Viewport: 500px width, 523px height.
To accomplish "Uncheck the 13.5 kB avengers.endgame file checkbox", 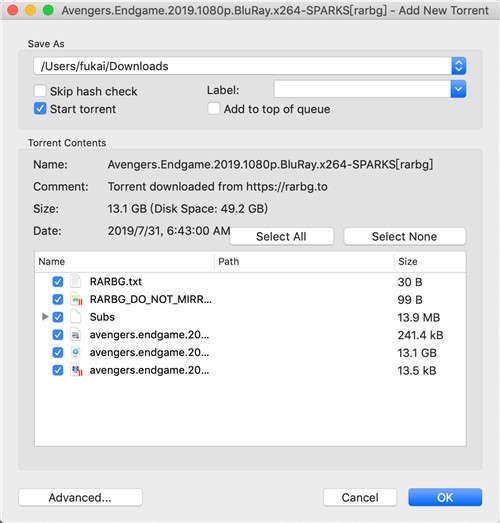I will pyautogui.click(x=58, y=370).
